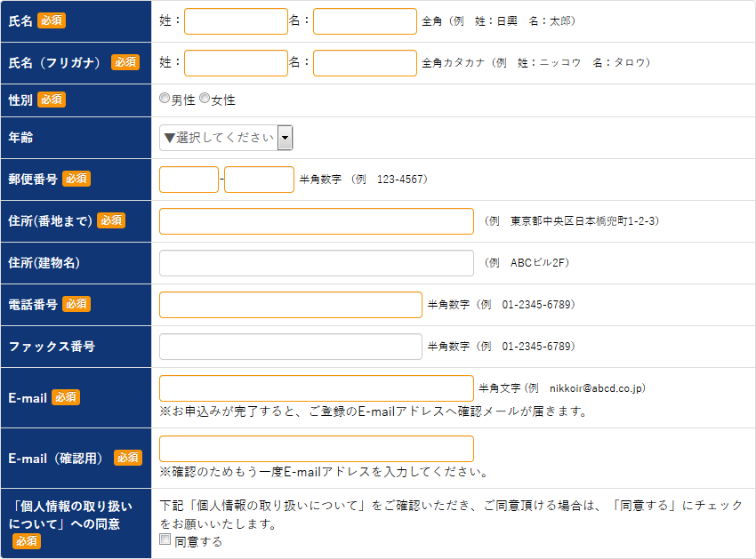756x559 pixels.
Task: Click the first 郵便番号 box
Action: click(x=189, y=180)
